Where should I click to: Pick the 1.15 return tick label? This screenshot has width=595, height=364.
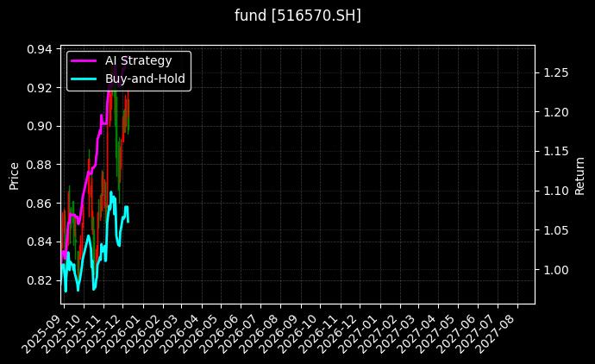[556, 152]
